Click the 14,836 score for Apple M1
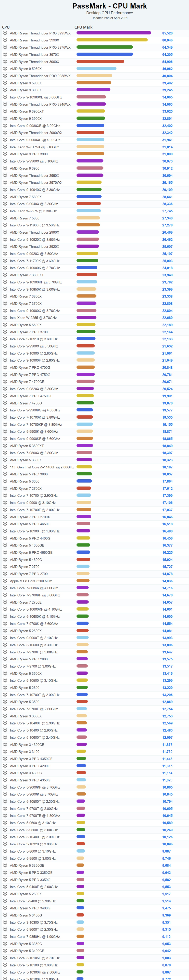Viewport: 189px width, 980px height. pos(167,581)
